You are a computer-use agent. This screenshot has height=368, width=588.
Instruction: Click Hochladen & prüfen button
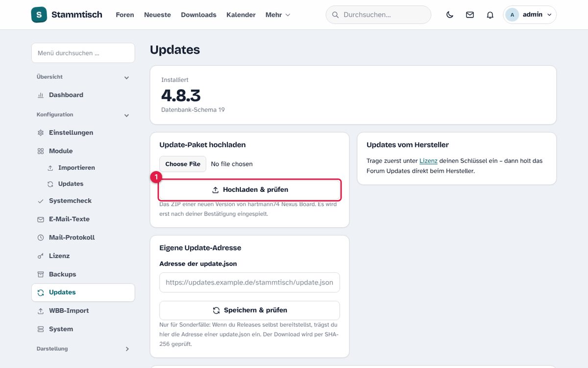pos(249,190)
